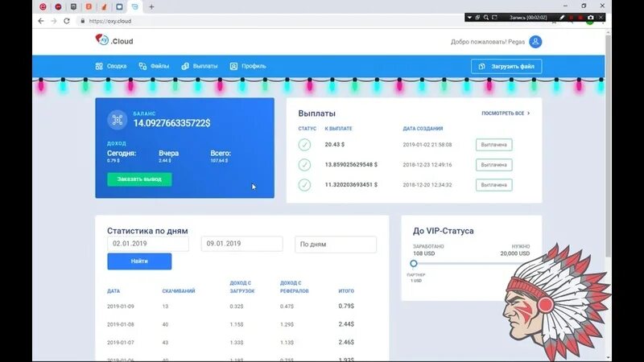Open the По дням grouping dropdown

click(336, 245)
